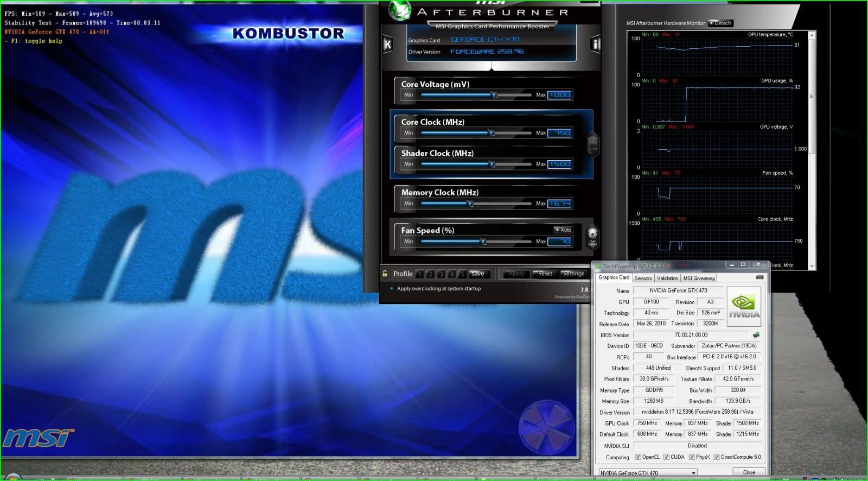Viewport: 868px width, 481px height.
Task: Toggle the PhysX checkbox
Action: point(692,457)
